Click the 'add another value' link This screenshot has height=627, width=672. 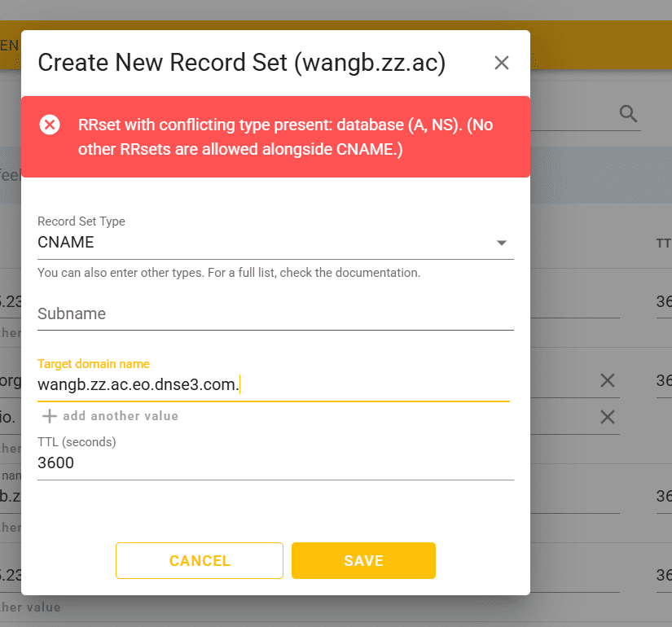121,416
